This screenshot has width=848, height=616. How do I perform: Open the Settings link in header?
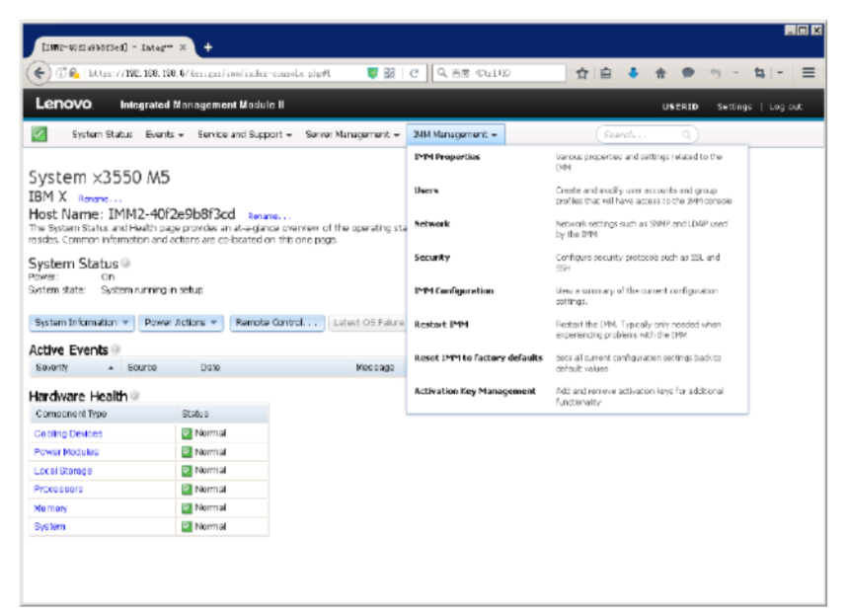733,107
